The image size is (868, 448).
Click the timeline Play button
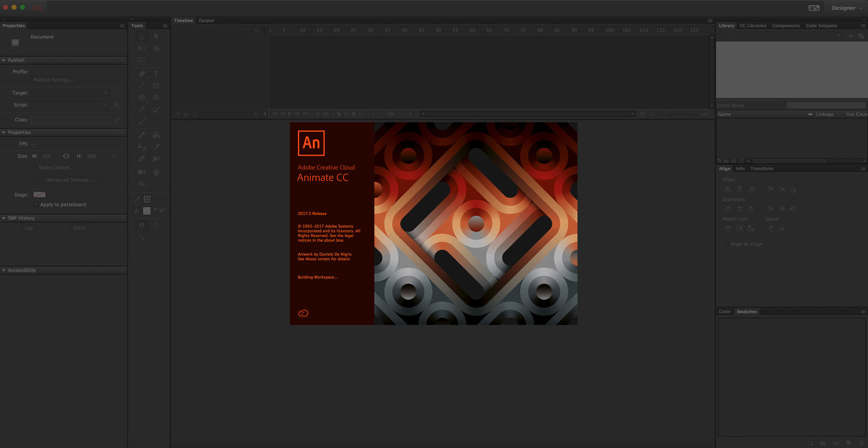click(x=290, y=114)
